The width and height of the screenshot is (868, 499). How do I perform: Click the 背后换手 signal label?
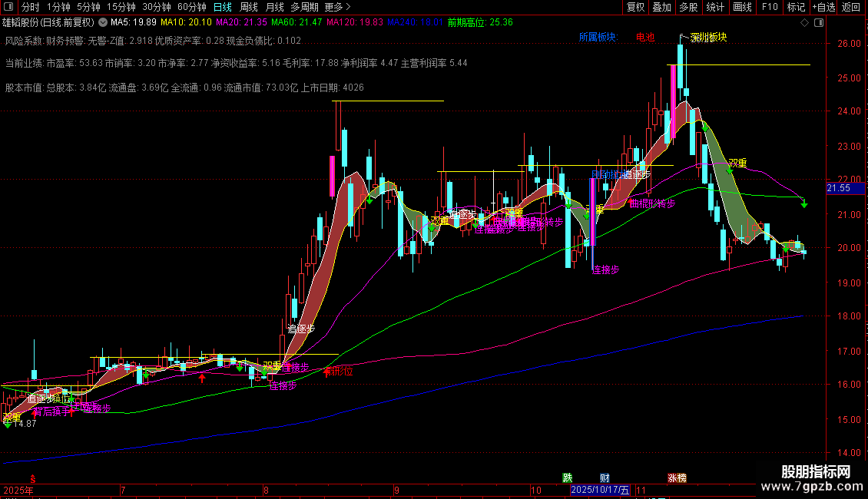[x=51, y=411]
